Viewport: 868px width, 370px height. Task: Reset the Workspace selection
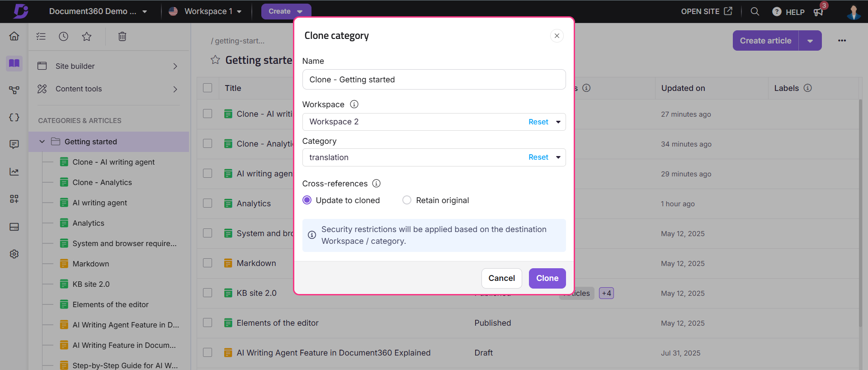[x=538, y=122]
